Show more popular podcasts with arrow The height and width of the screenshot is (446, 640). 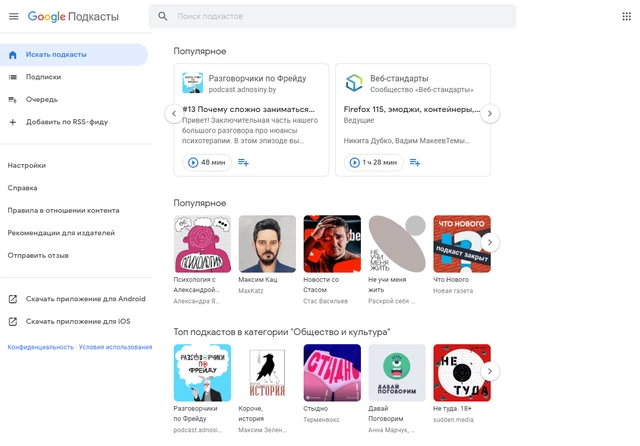pos(490,242)
